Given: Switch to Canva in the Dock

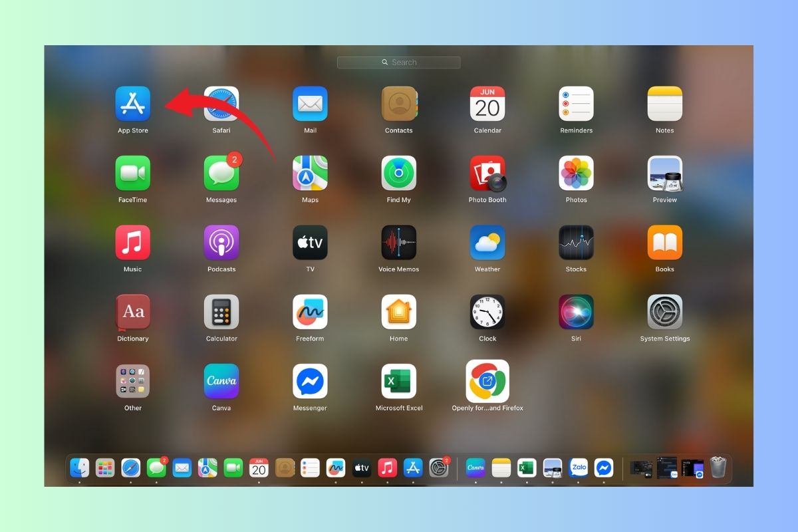Looking at the screenshot, I should click(x=475, y=467).
